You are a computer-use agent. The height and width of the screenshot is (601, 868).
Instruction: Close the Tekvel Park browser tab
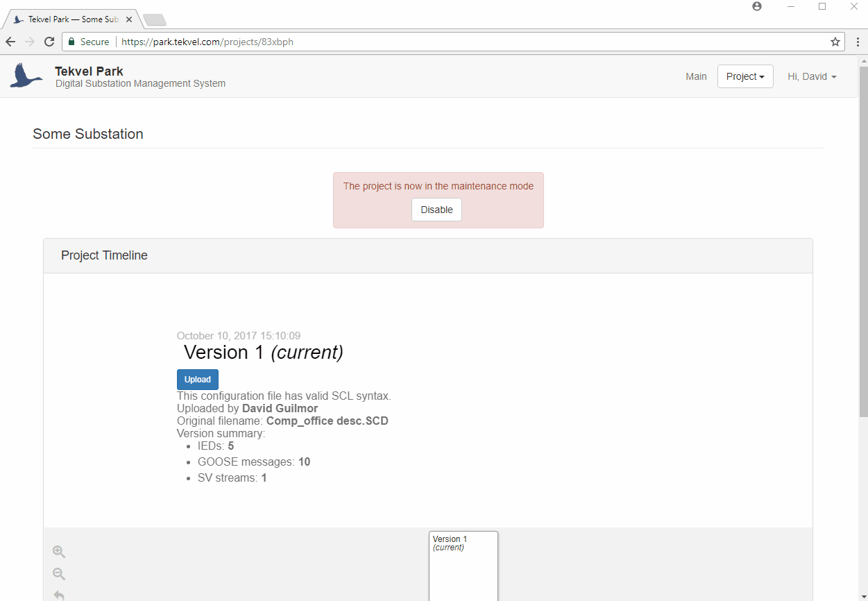pos(129,19)
